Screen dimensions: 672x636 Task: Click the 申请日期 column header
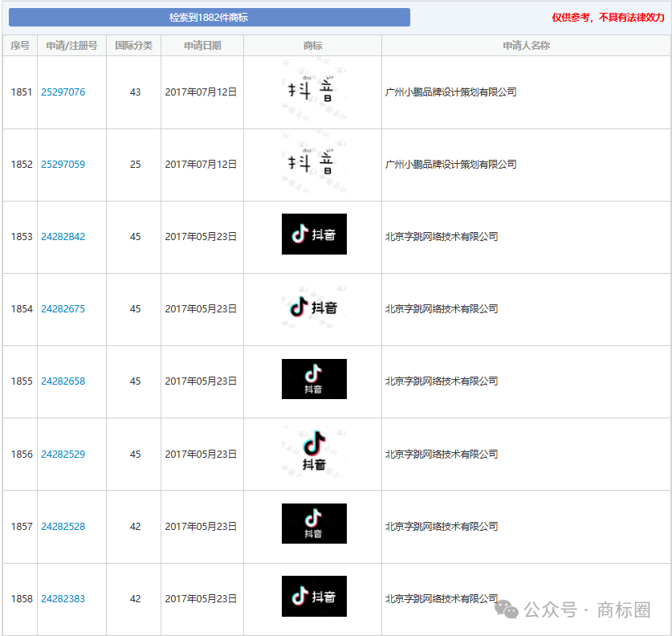tap(202, 46)
